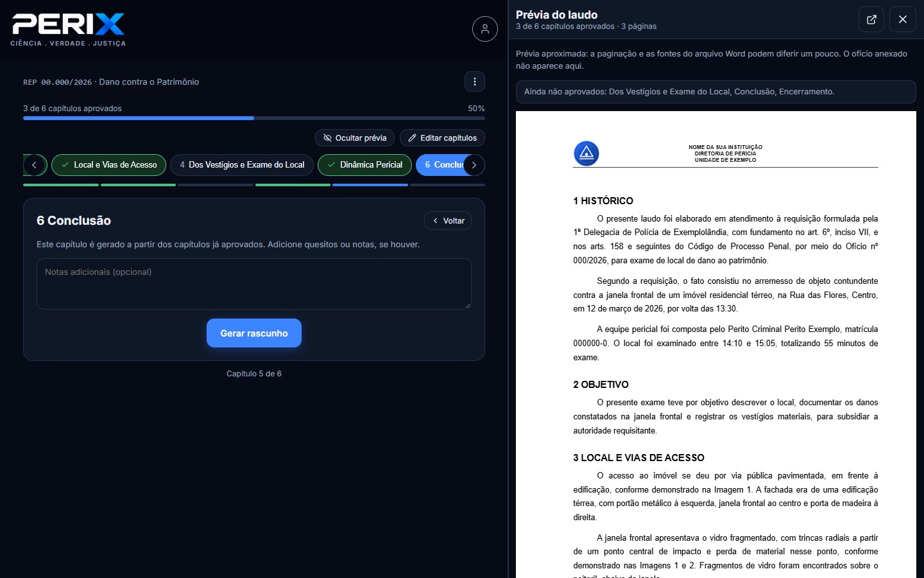Select the Local e Vias de Acesso tab
The image size is (924, 578).
point(108,165)
